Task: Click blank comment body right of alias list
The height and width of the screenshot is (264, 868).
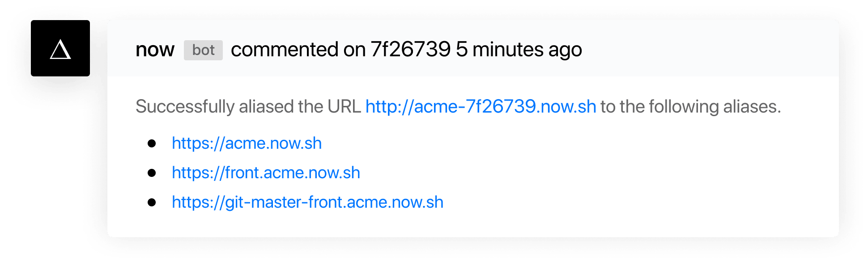Action: tap(626, 174)
